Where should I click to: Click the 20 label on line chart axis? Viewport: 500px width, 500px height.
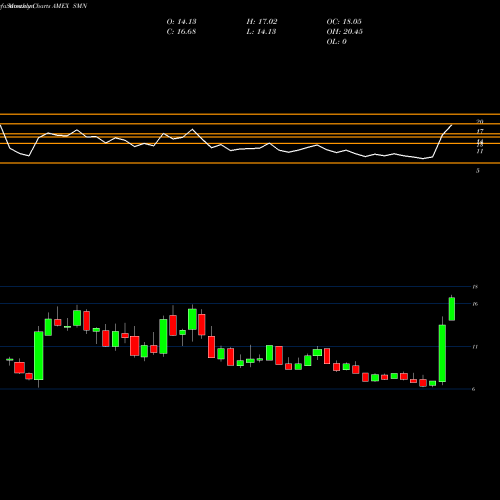480,122
